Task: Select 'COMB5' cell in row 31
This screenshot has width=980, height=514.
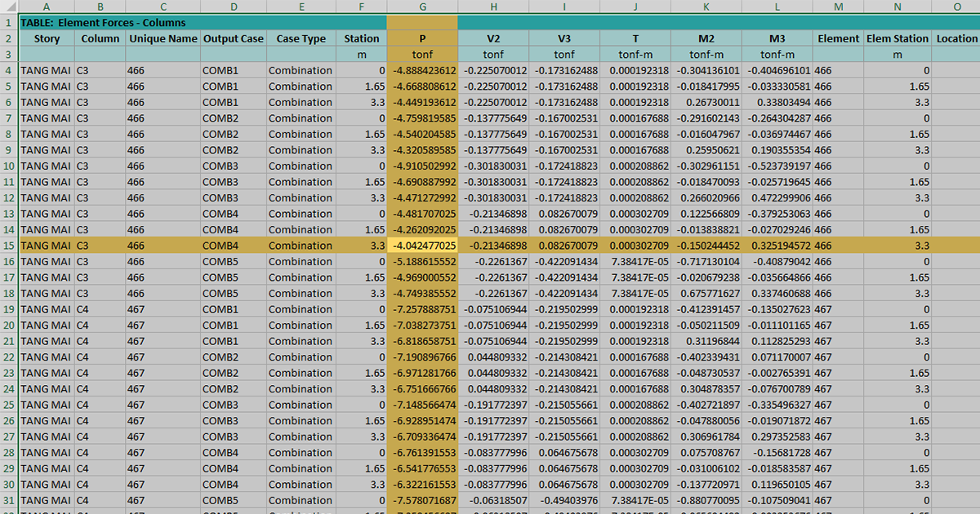Action: tap(234, 501)
